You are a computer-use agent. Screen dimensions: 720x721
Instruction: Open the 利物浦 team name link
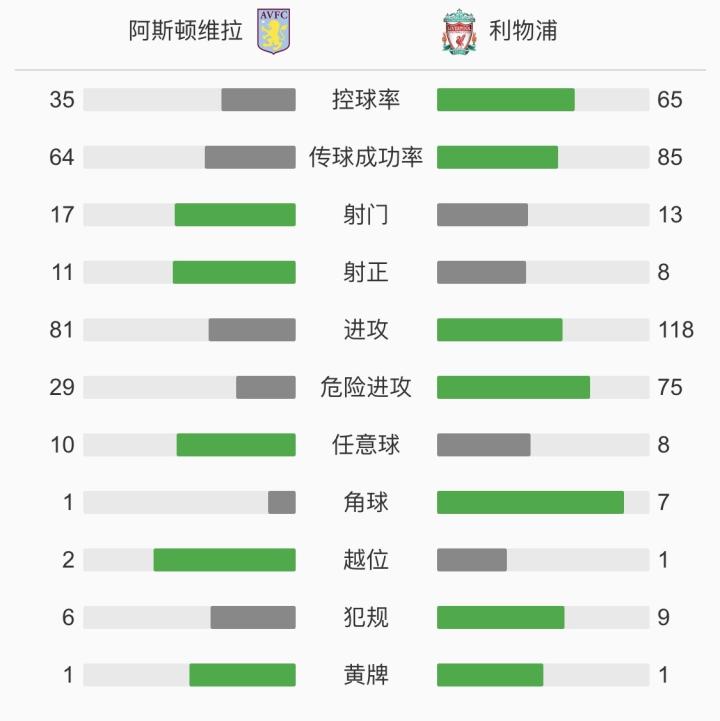pyautogui.click(x=523, y=31)
